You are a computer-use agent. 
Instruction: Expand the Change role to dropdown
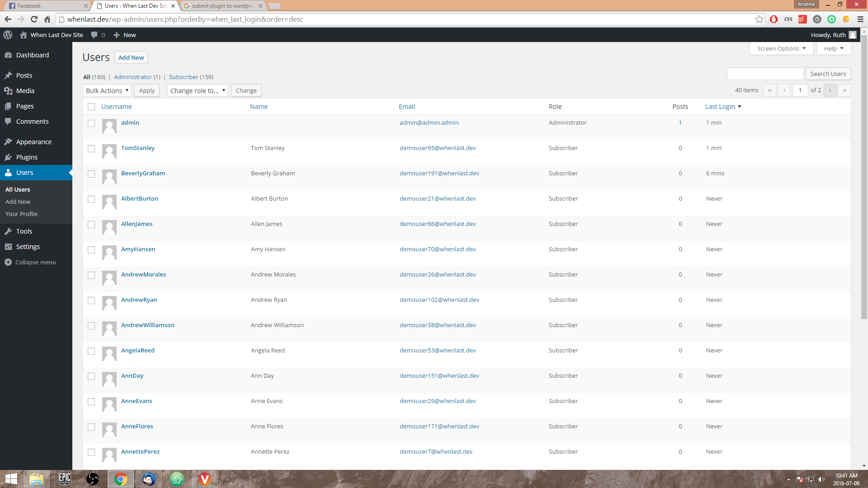[197, 90]
